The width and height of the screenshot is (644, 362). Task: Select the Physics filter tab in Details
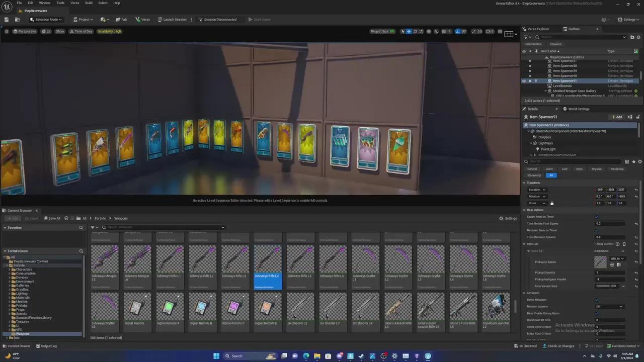tap(597, 169)
